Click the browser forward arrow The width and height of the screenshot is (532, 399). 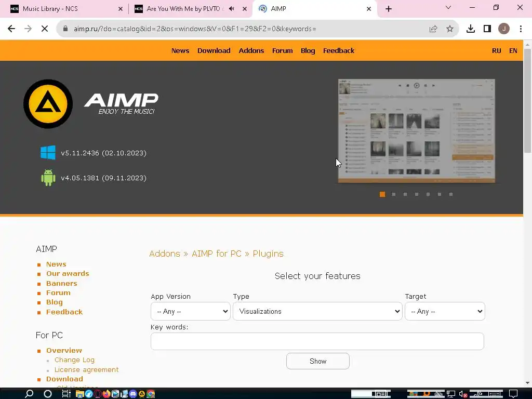point(28,29)
